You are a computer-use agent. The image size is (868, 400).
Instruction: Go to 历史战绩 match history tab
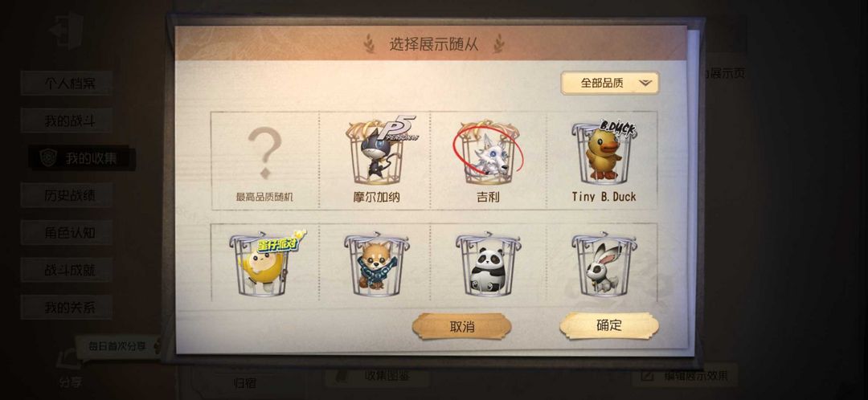click(67, 195)
